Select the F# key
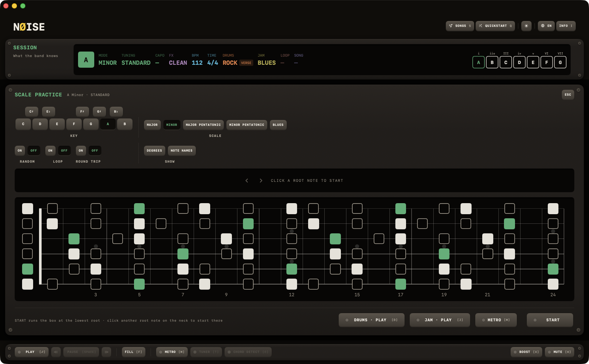589x364 pixels. (82, 112)
